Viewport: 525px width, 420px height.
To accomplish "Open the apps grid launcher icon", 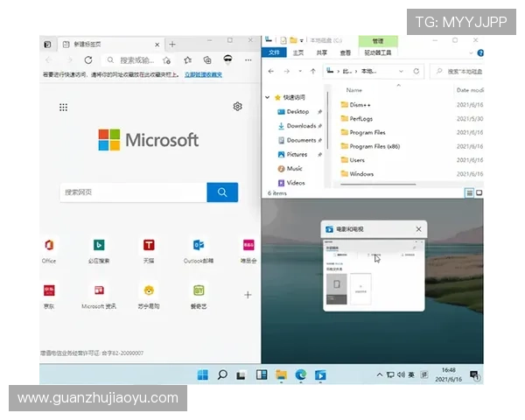I will (x=64, y=107).
